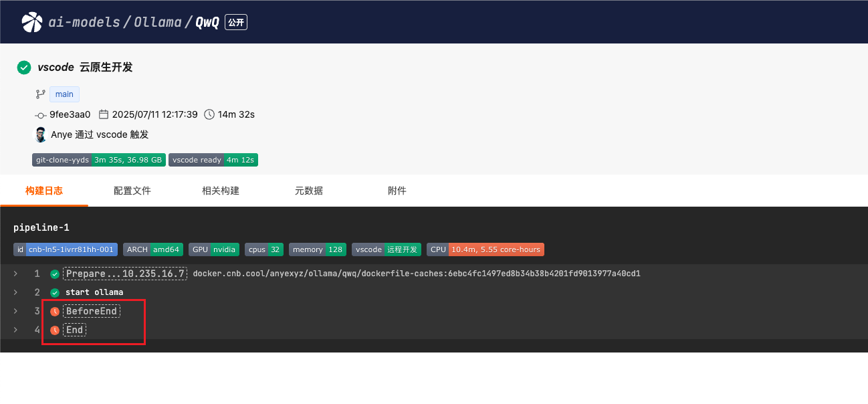The height and width of the screenshot is (404, 868).
Task: Click the green check icon on start ollama
Action: coord(55,292)
